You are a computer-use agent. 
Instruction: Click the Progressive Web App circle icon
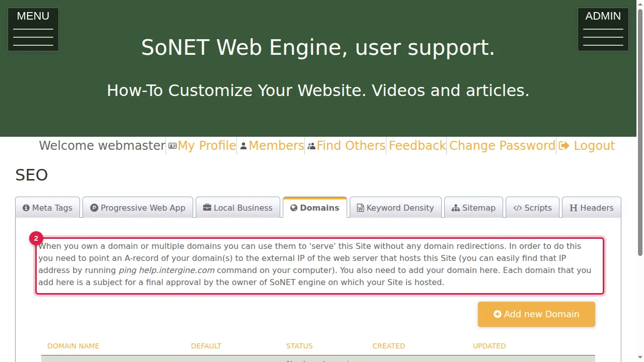94,208
